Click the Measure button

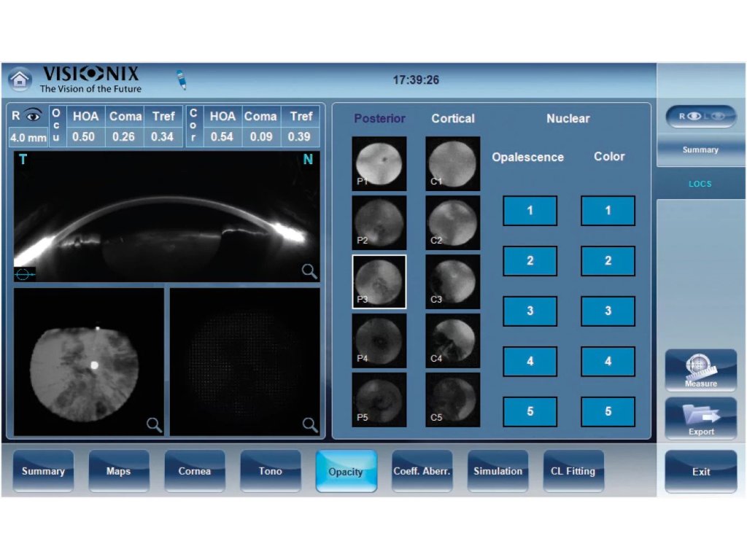click(701, 370)
